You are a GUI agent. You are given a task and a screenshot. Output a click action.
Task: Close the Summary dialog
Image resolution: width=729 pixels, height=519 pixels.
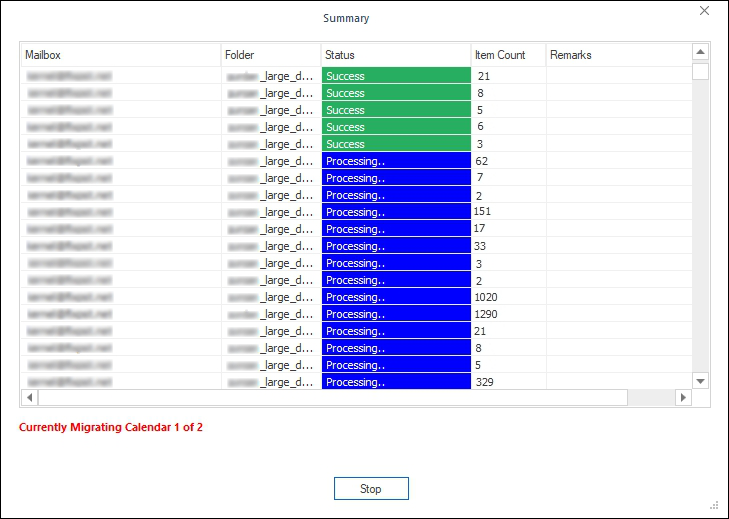[704, 11]
